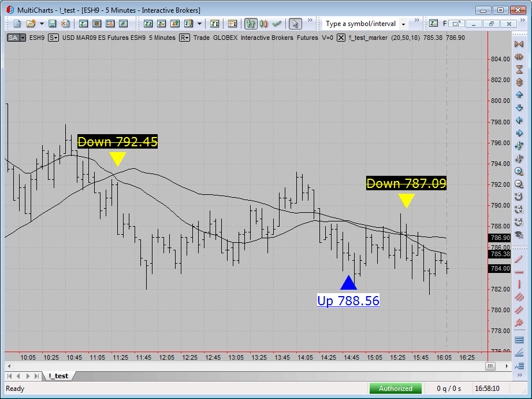Click the horizontal scrollbar thumb

tap(490, 366)
